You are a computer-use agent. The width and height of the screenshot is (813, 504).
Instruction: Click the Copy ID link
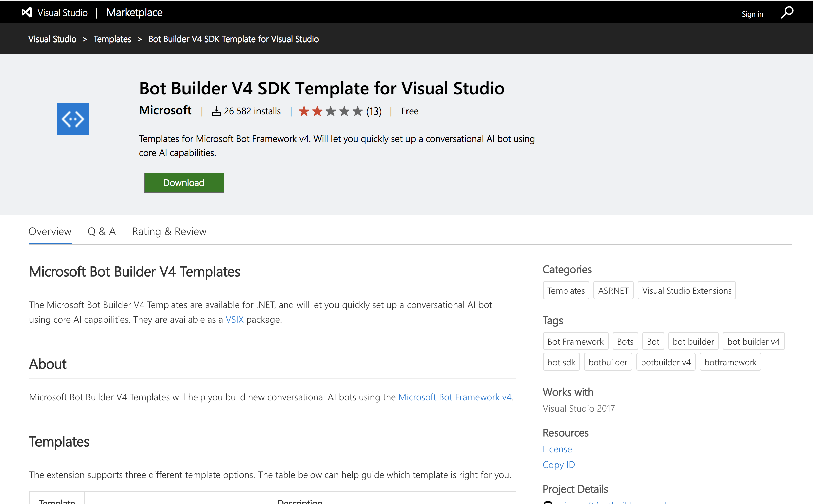tap(559, 465)
